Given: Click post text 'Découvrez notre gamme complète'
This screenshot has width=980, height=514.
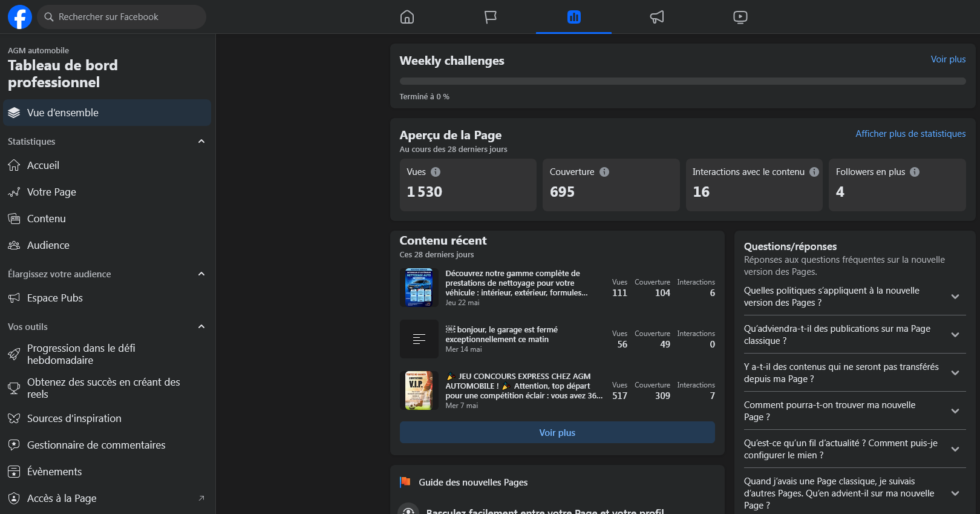Looking at the screenshot, I should (x=517, y=283).
